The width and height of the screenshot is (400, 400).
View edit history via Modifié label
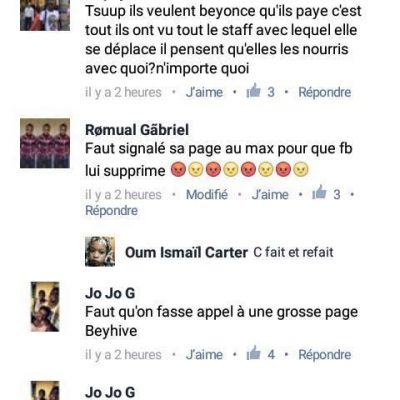[207, 194]
